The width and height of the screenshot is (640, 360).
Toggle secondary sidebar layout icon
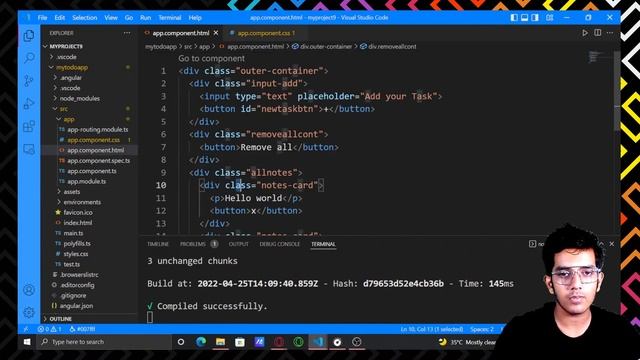tap(535, 18)
